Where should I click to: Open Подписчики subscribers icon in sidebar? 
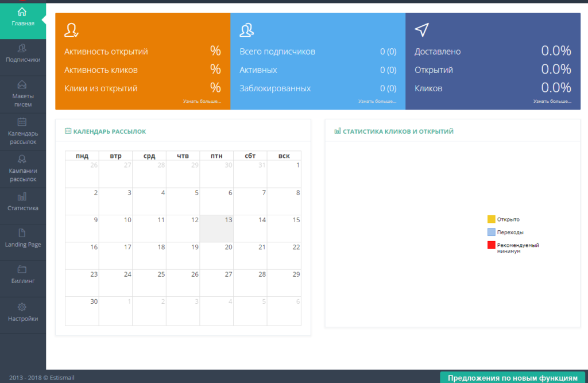[x=22, y=48]
